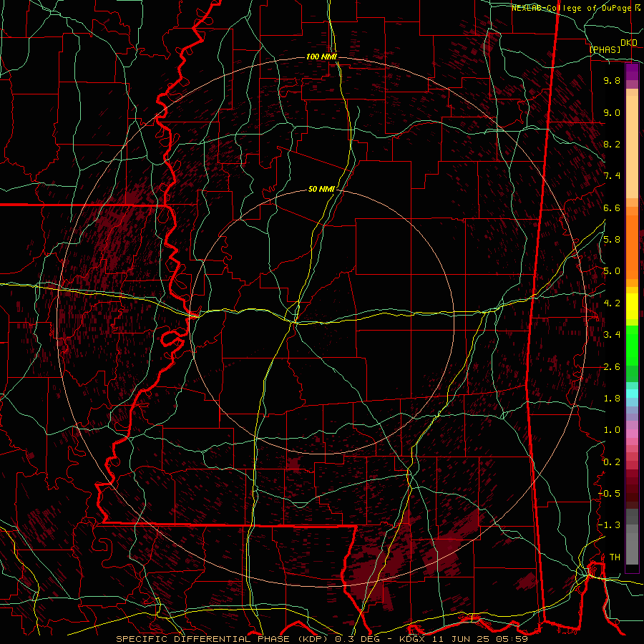The width and height of the screenshot is (644, 644).
Task: Click the -0.5 scale label
Action: [x=609, y=494]
